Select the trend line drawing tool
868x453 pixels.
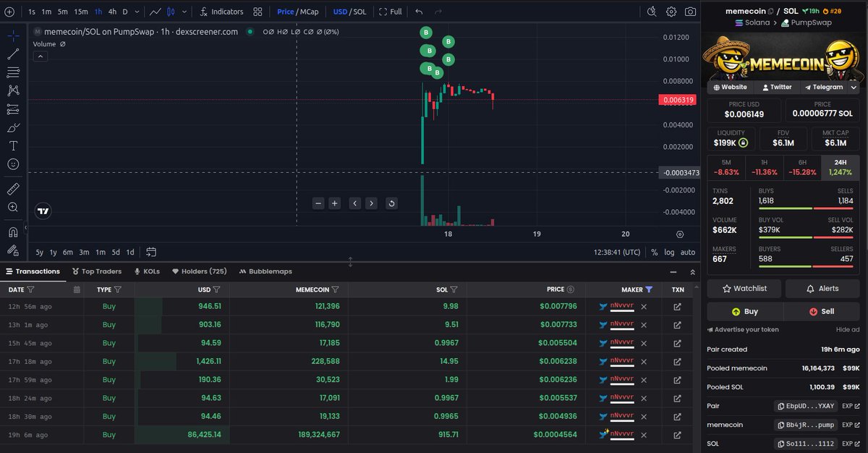13,54
